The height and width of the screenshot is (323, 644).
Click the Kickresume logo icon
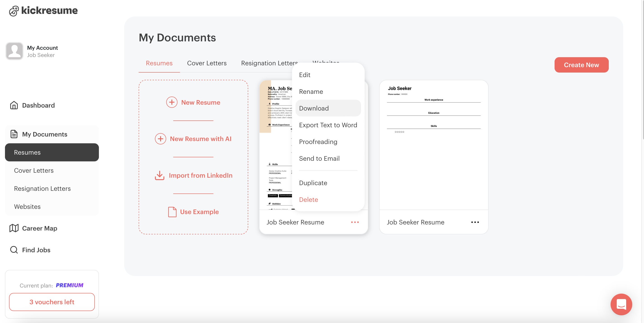click(x=14, y=11)
